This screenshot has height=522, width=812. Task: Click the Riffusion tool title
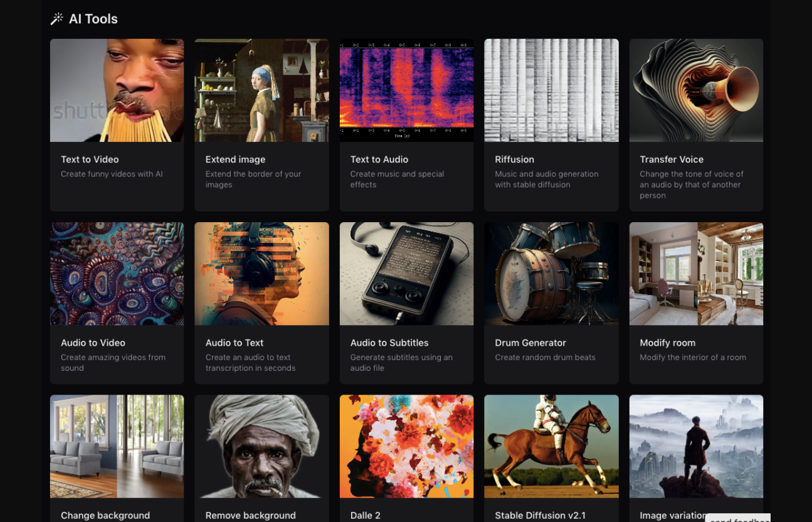[x=514, y=159]
